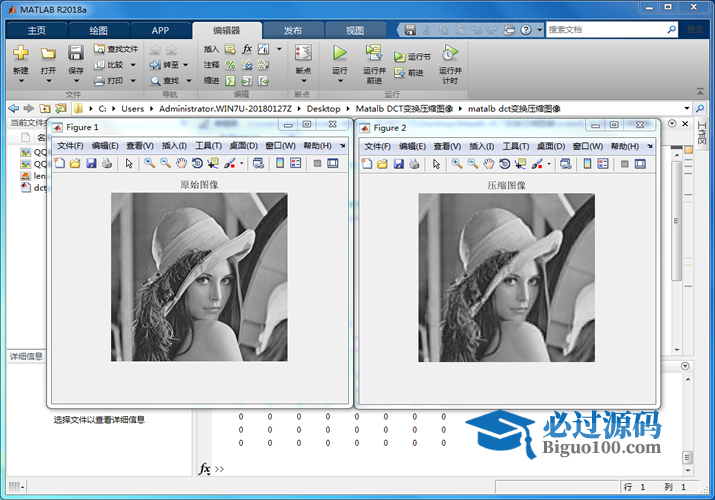Open the Breakpoints (断点) icon
The height and width of the screenshot is (500, 715).
303,53
